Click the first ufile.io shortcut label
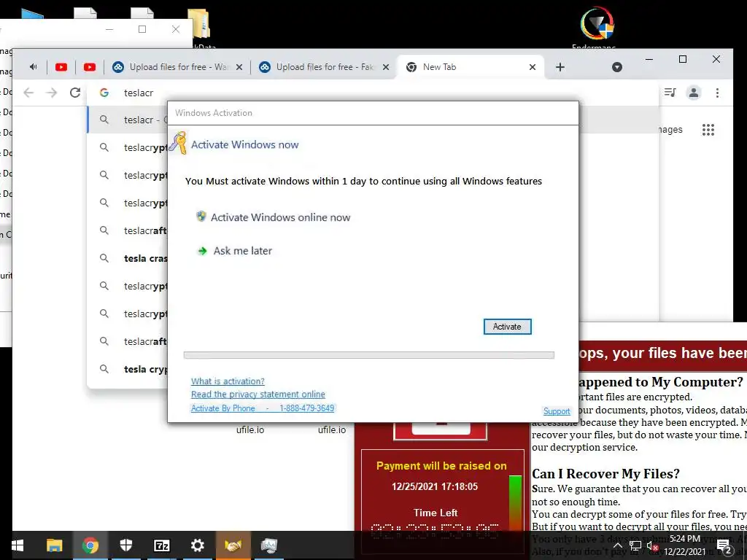The image size is (747, 560). [x=250, y=430]
